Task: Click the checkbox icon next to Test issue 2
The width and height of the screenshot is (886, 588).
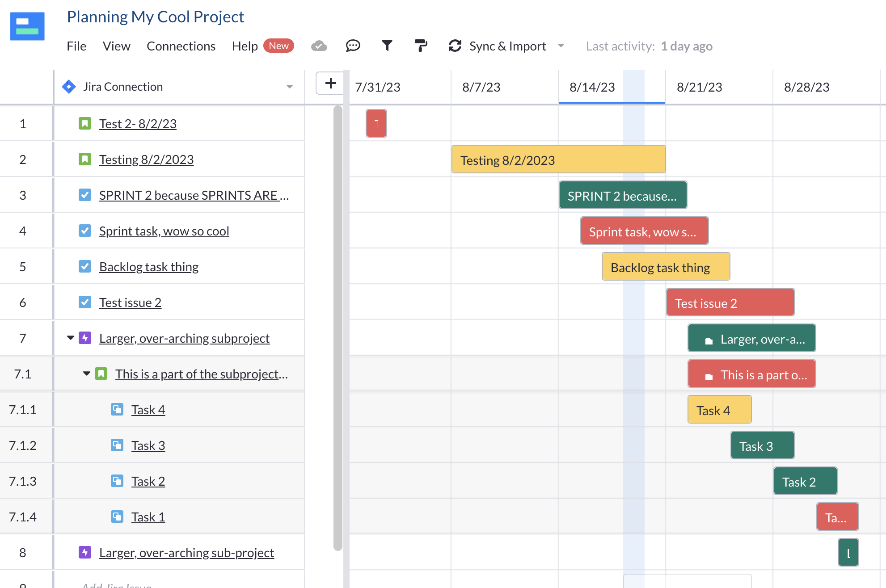Action: (85, 302)
